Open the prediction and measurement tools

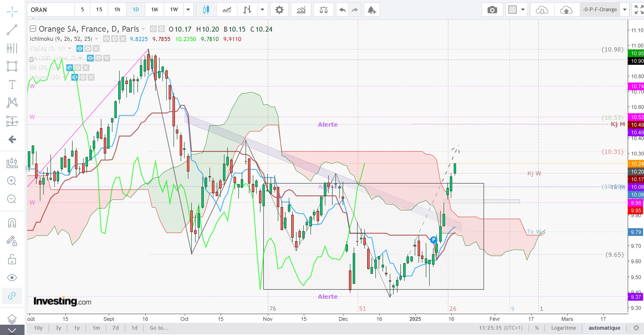[x=12, y=121]
